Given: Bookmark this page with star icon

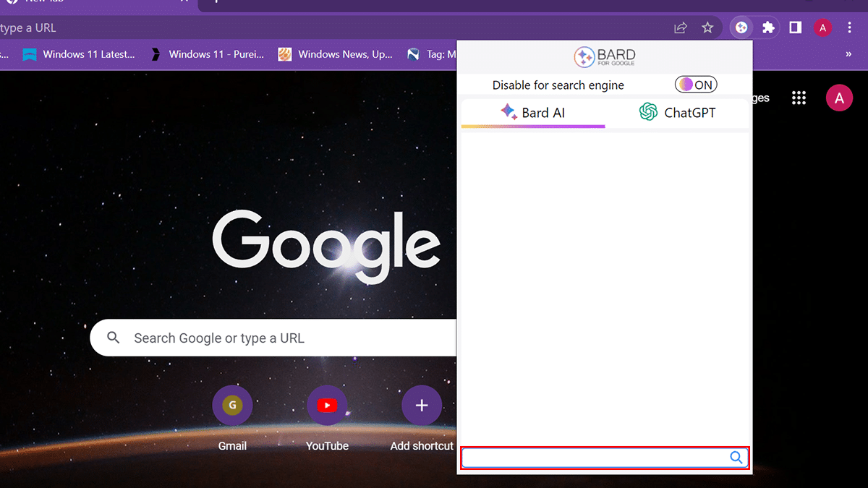Looking at the screenshot, I should pyautogui.click(x=707, y=27).
